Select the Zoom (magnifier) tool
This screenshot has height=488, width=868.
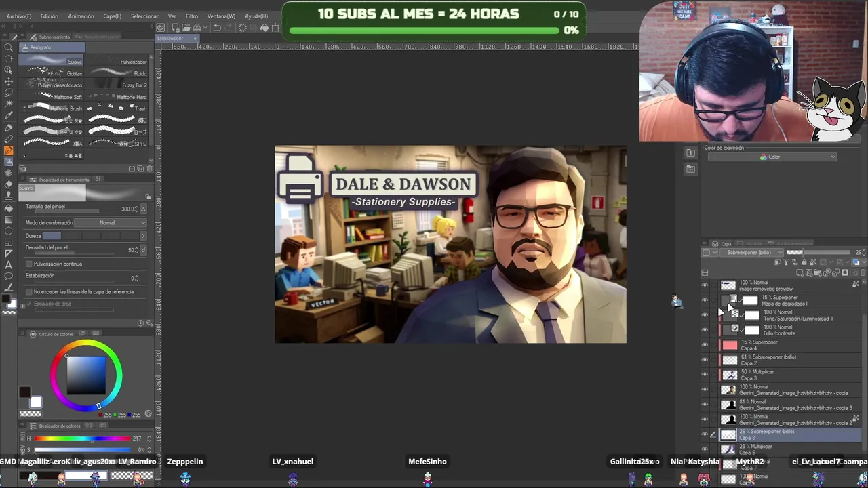[x=9, y=47]
